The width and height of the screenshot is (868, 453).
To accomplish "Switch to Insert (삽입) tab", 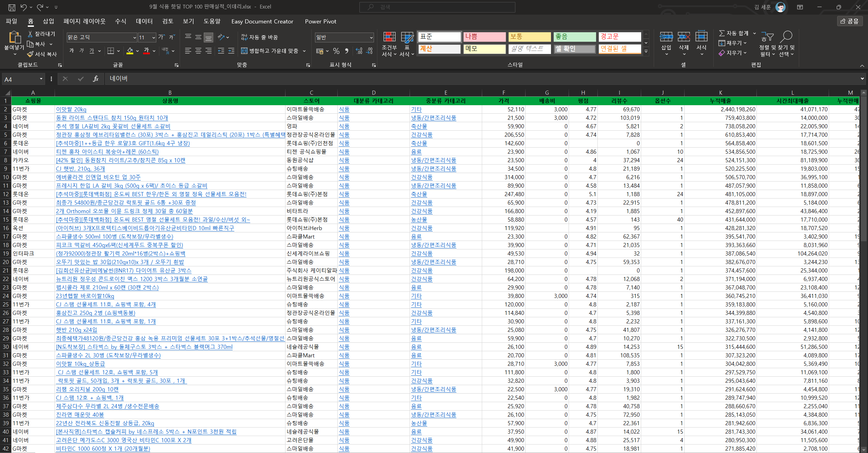I will pyautogui.click(x=48, y=21).
